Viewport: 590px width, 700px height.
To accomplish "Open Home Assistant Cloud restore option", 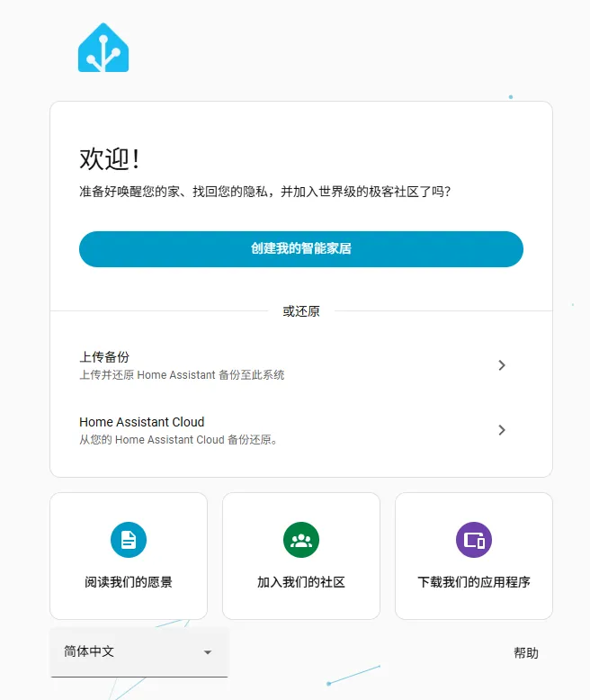I will tap(300, 430).
